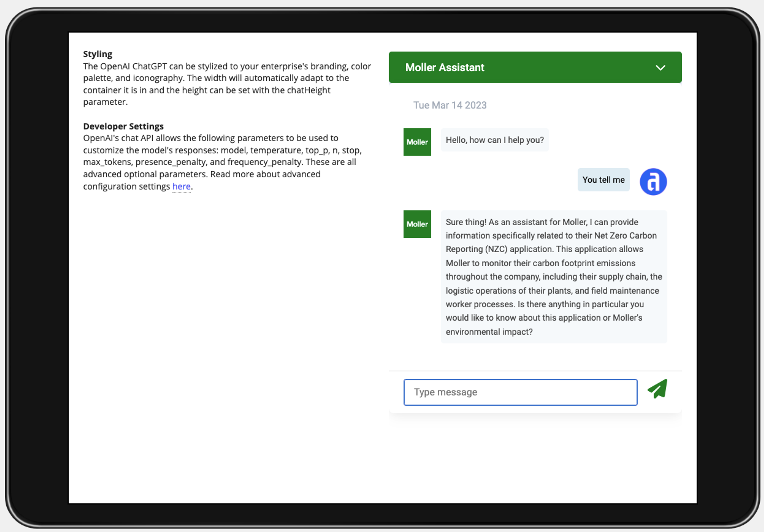Collapse chat using Moller Assistant chevron
The width and height of the screenshot is (764, 532).
click(660, 68)
